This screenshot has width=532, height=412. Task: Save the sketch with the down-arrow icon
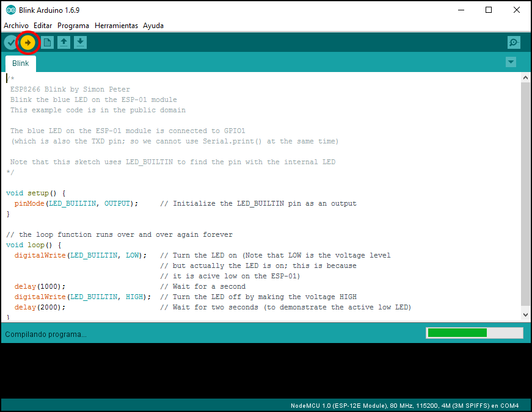[x=80, y=42]
